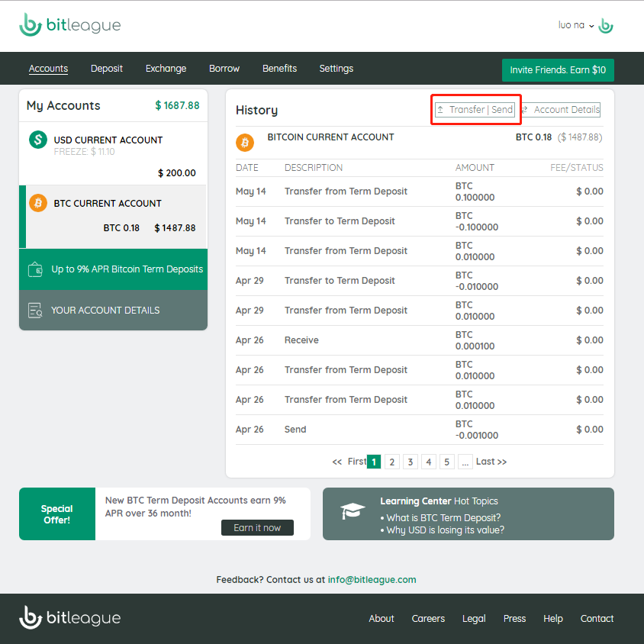Open the luo na user dropdown
The height and width of the screenshot is (644, 644).
point(576,25)
